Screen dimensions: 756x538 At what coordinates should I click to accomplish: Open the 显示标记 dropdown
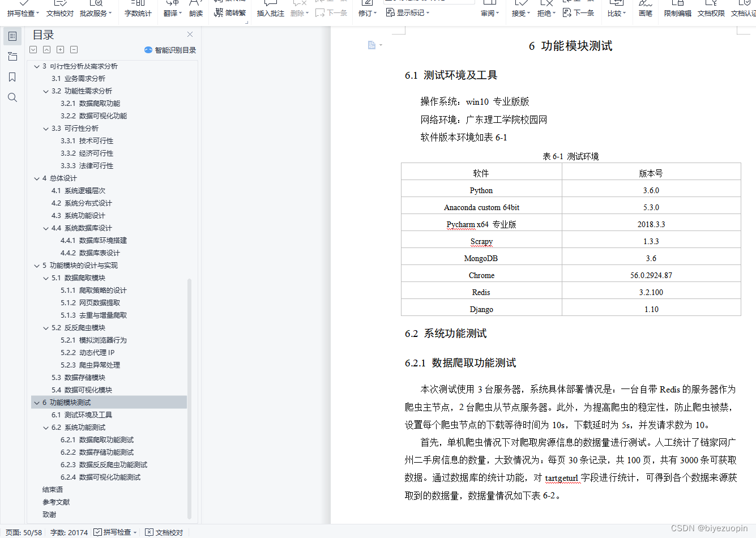point(408,12)
